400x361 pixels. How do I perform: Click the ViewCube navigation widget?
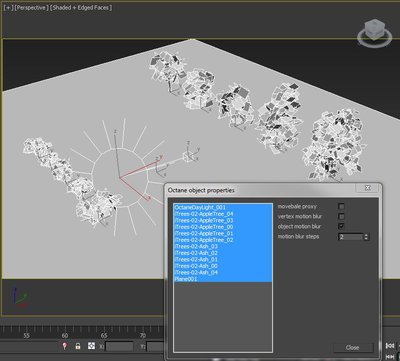[x=374, y=33]
